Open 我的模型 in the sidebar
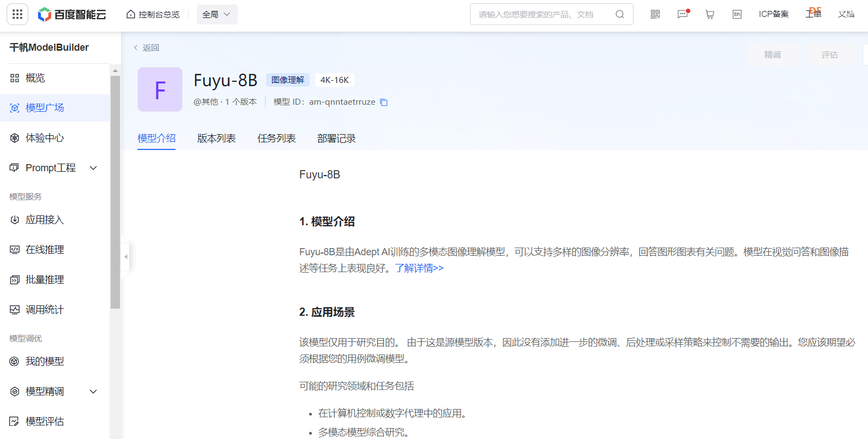Screen dimensions: 868x439 pos(55,362)
